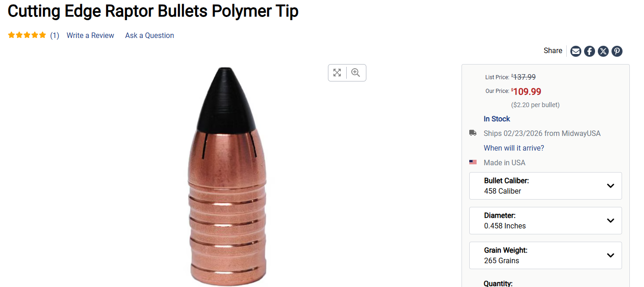Click the In Stock status text

click(x=497, y=119)
